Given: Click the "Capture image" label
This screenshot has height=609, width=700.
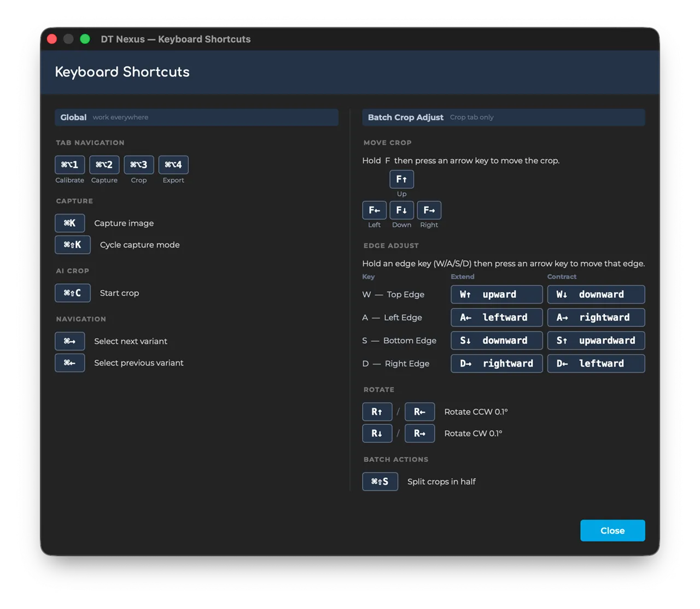Looking at the screenshot, I should pos(124,223).
